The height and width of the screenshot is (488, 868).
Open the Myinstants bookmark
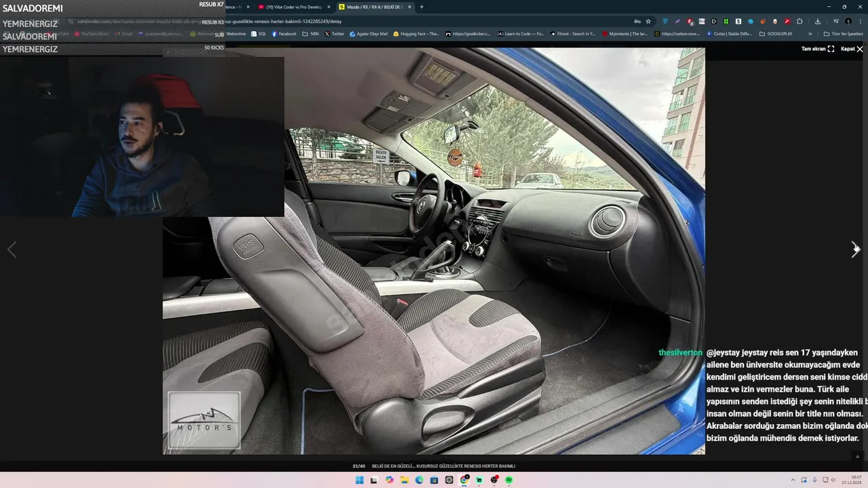625,34
